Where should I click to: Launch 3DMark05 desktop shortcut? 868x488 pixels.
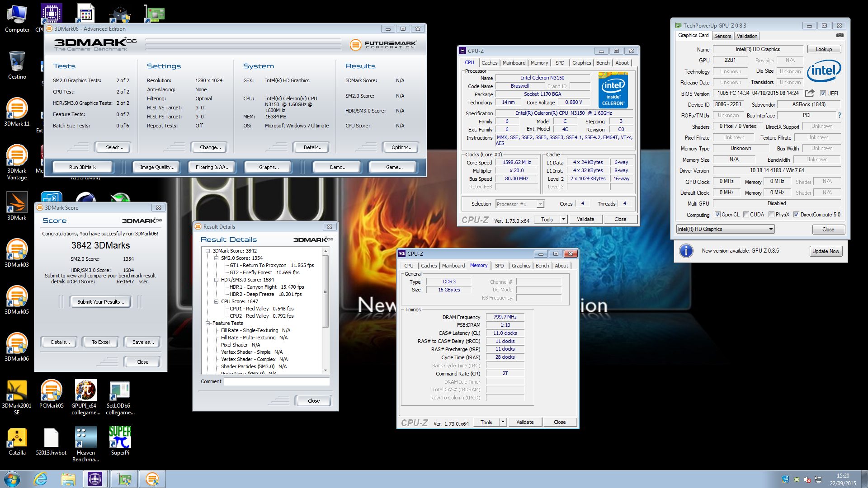click(17, 300)
